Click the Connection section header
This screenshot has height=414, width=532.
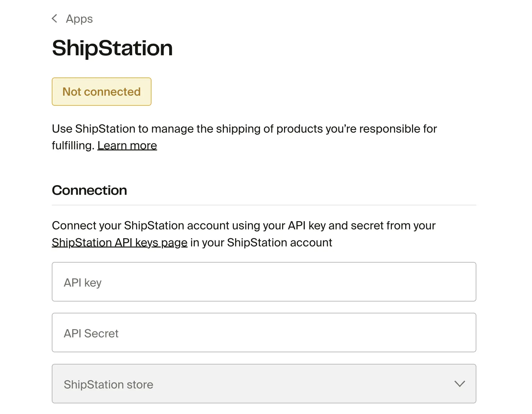click(x=89, y=190)
